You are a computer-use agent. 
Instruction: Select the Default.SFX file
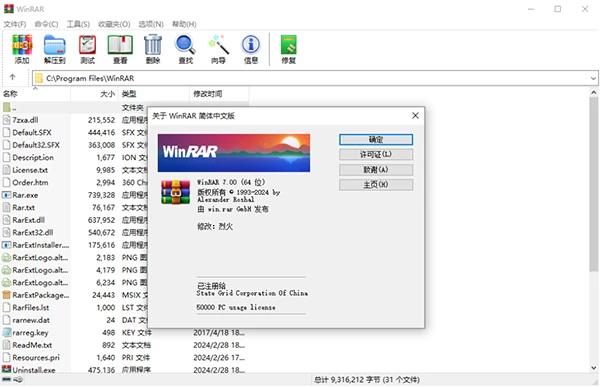pyautogui.click(x=32, y=132)
